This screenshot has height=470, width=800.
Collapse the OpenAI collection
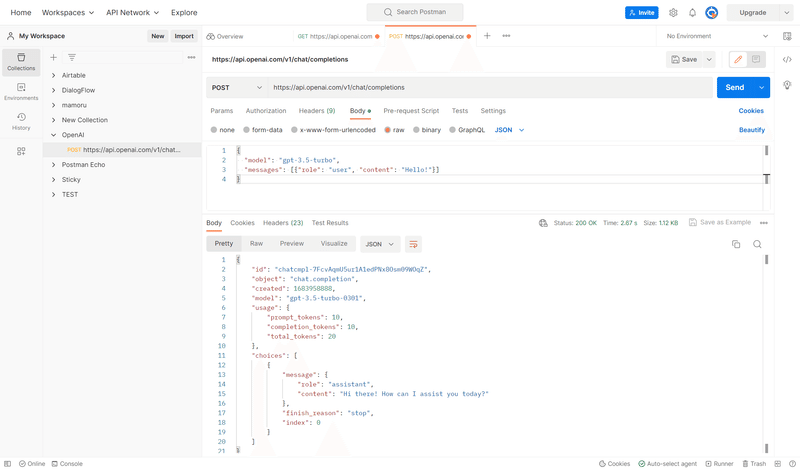pyautogui.click(x=54, y=135)
